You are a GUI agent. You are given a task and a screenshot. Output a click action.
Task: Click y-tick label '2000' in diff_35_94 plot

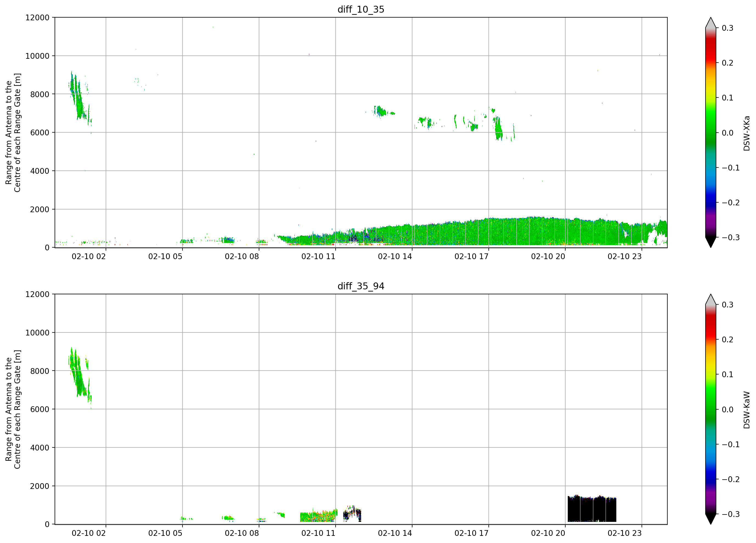[x=40, y=486]
